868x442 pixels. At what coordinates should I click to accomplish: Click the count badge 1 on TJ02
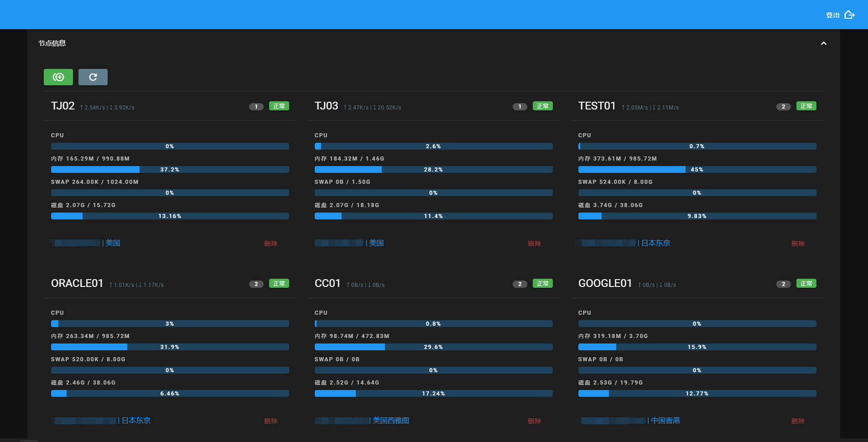[x=256, y=107]
